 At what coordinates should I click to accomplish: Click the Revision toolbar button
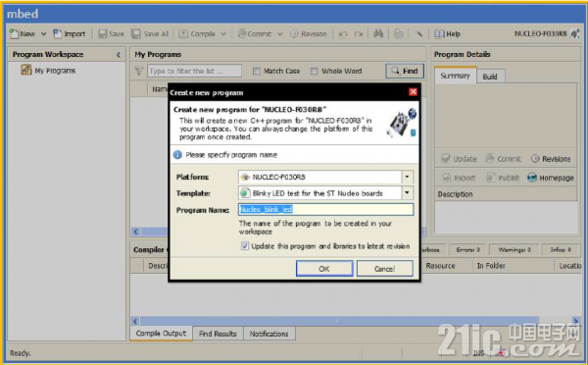click(x=309, y=33)
